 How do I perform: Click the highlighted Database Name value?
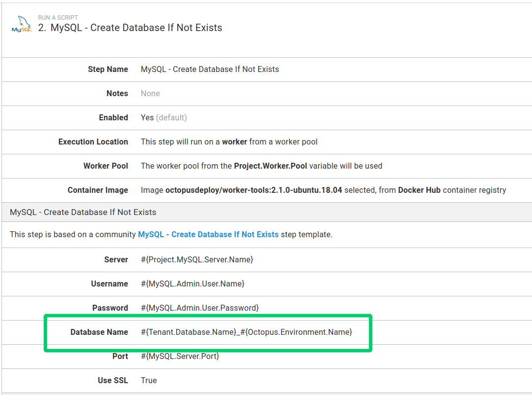[x=246, y=332]
